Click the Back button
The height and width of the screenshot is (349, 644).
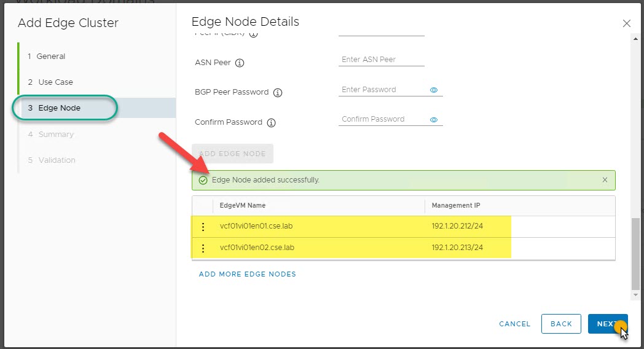561,324
